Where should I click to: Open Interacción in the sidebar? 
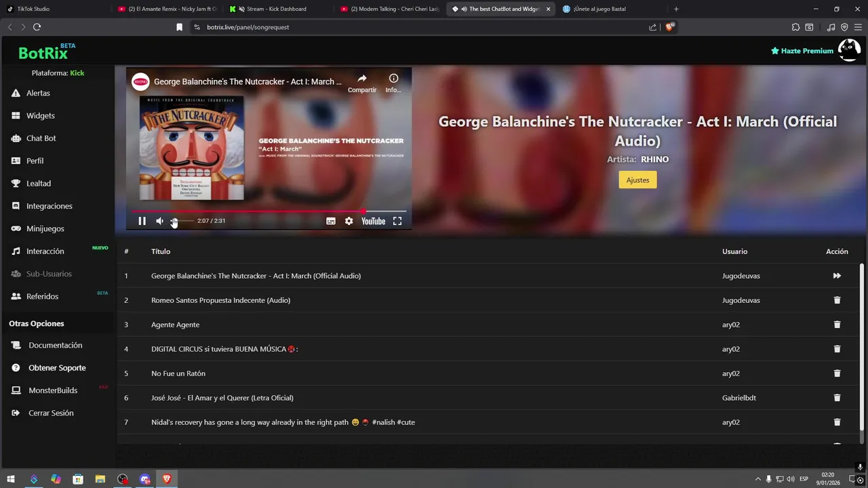pyautogui.click(x=45, y=251)
